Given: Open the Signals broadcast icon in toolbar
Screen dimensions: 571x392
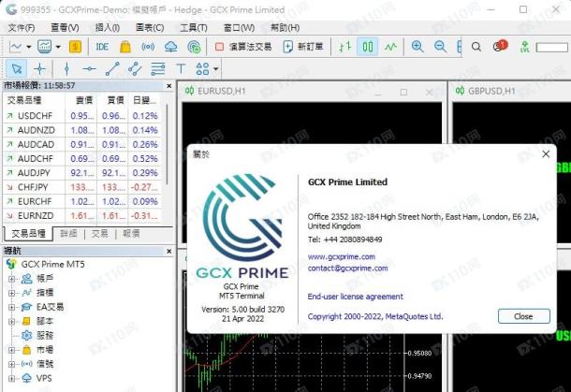Looking at the screenshot, I should [x=148, y=47].
